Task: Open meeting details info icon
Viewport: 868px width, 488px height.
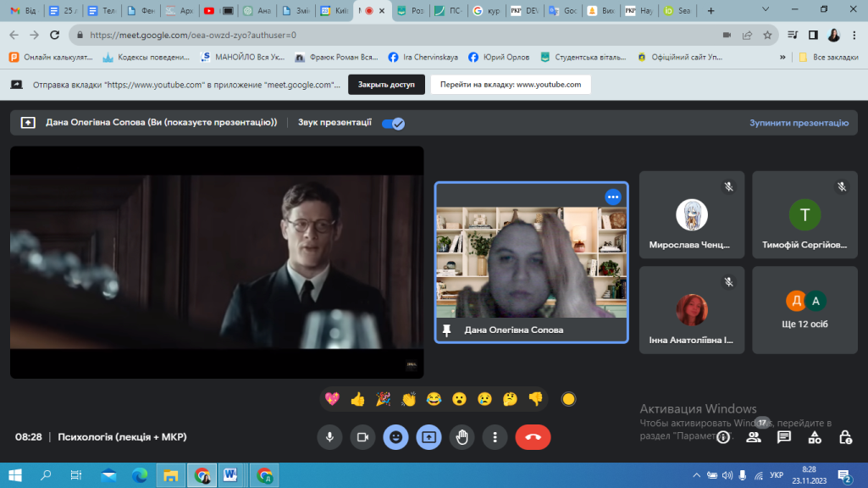Action: click(723, 437)
